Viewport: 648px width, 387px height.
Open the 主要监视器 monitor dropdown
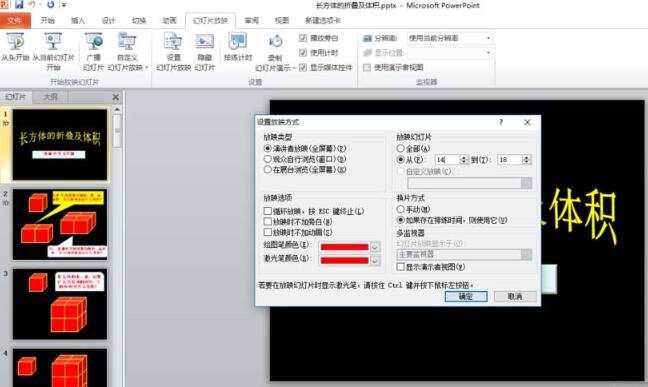(x=464, y=254)
